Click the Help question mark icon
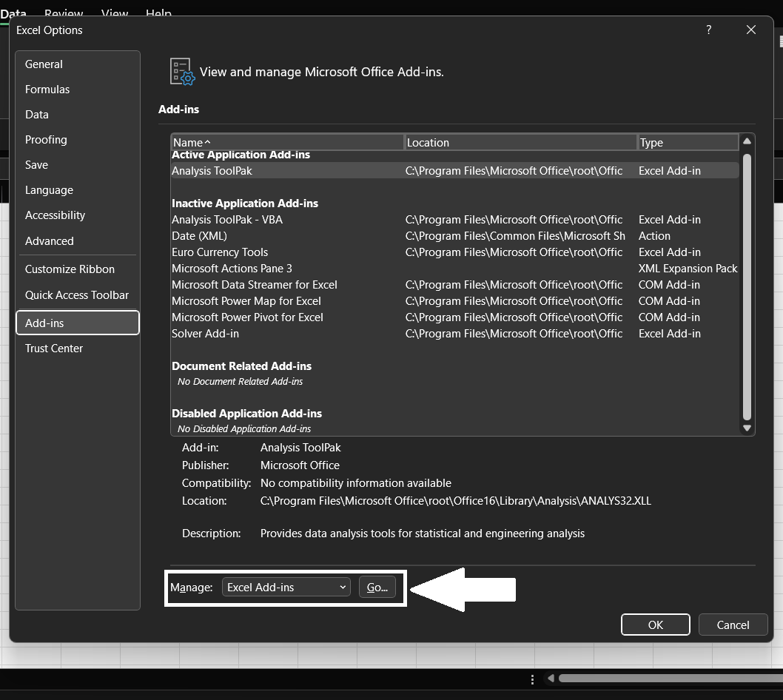783x700 pixels. point(708,30)
